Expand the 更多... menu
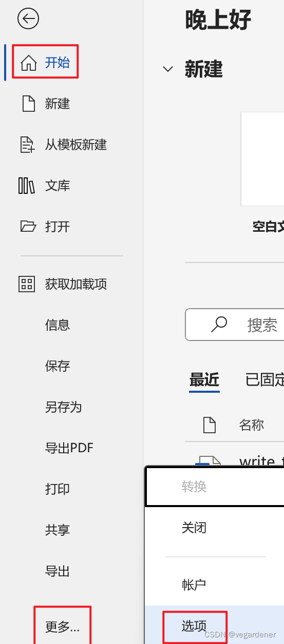This screenshot has height=644, width=284. click(x=63, y=626)
